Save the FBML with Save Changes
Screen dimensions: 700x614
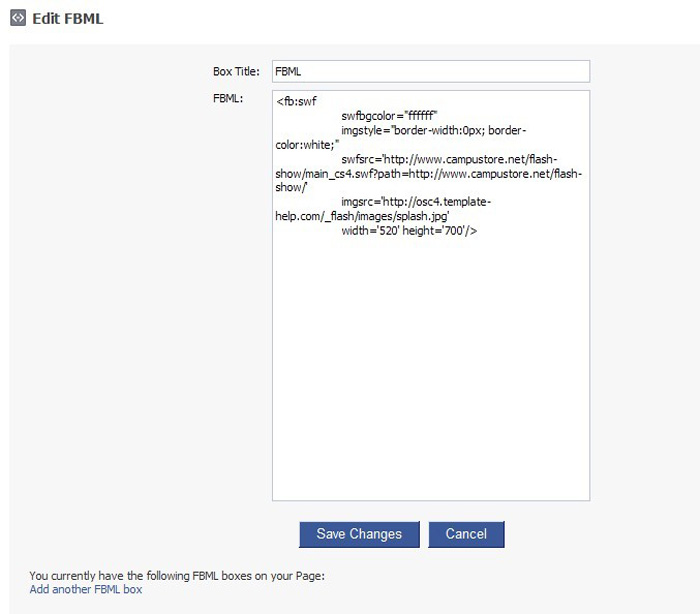(x=359, y=534)
